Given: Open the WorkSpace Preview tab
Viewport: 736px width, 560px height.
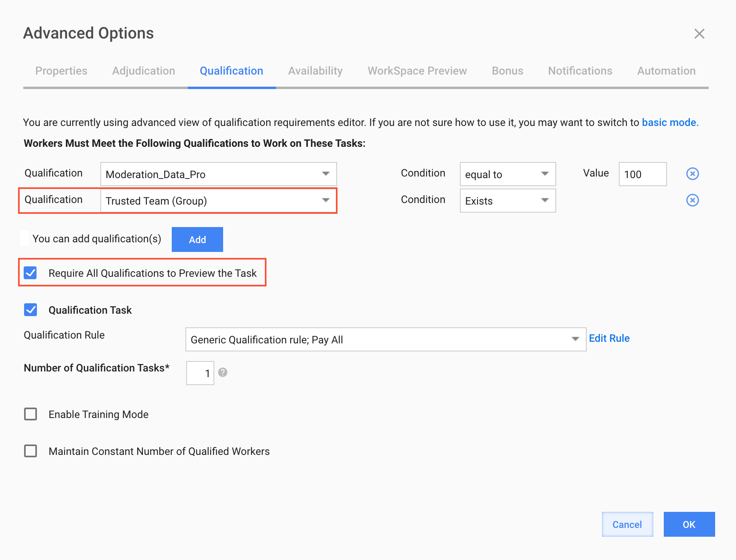Looking at the screenshot, I should coord(417,71).
